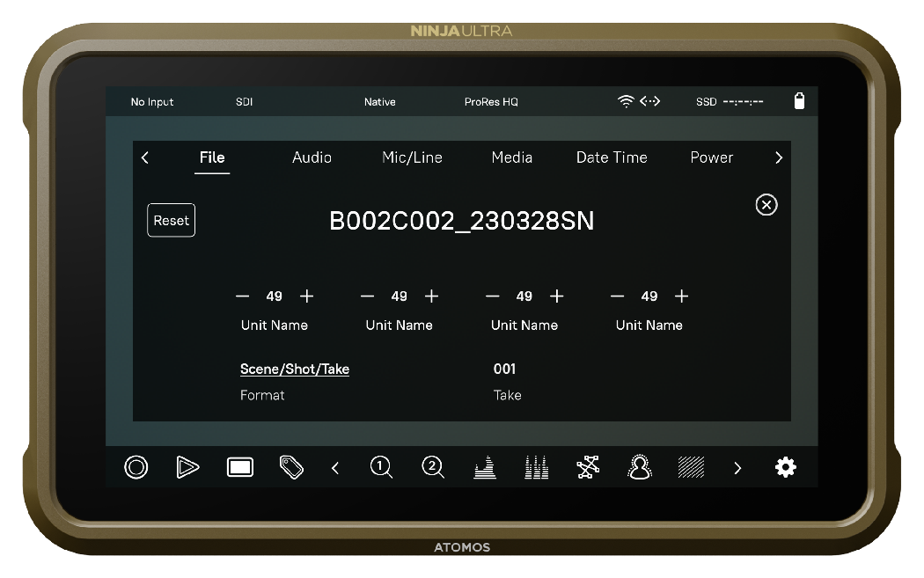
Task: Increase first Unit Name value
Action: [306, 296]
